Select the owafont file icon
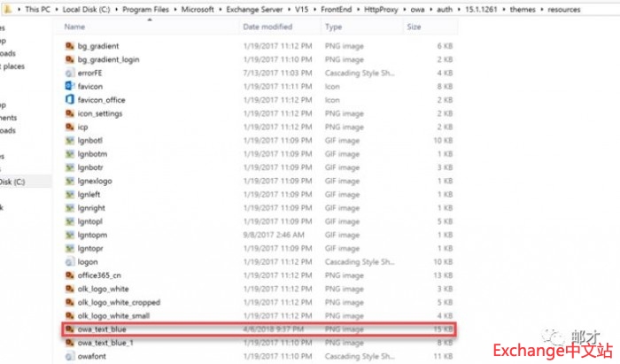The width and height of the screenshot is (620, 364). (70, 357)
